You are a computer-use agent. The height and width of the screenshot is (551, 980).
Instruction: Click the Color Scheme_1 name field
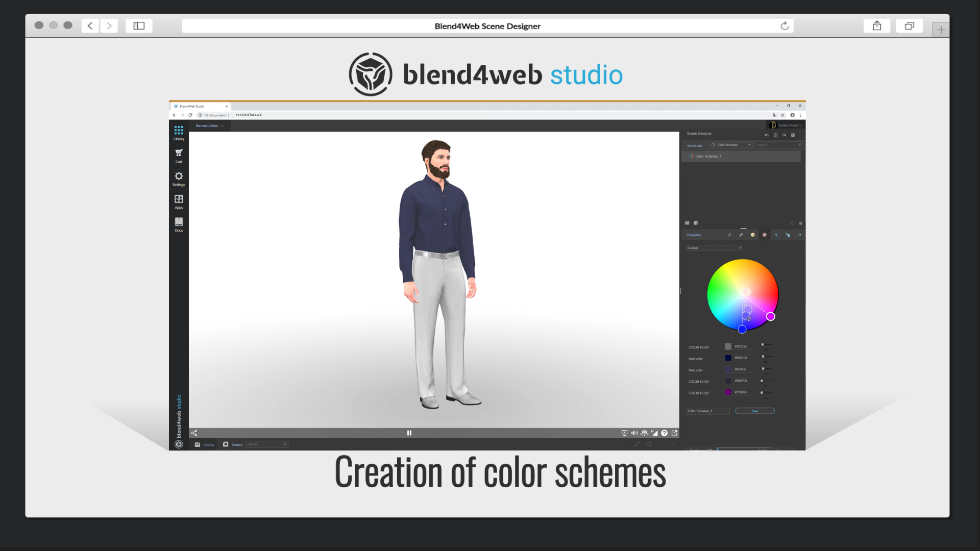707,411
